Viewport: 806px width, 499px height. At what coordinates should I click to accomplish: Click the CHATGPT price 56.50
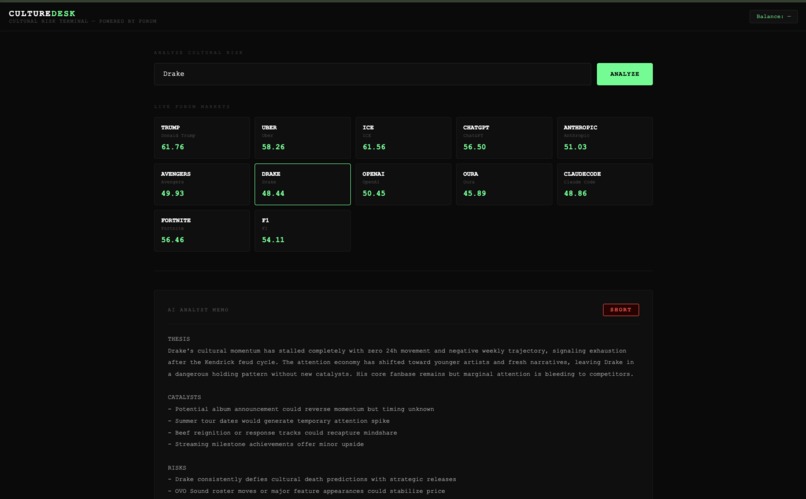coord(474,147)
